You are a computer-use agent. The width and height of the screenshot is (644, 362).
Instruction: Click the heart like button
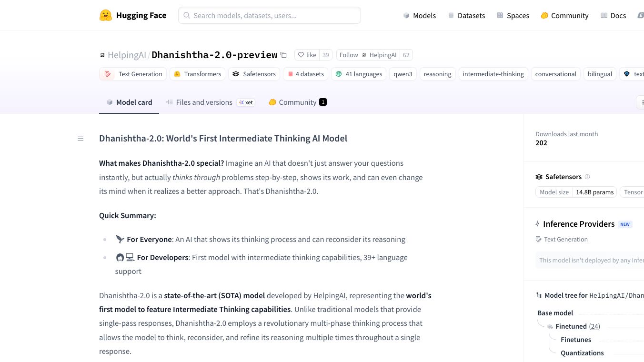(307, 55)
